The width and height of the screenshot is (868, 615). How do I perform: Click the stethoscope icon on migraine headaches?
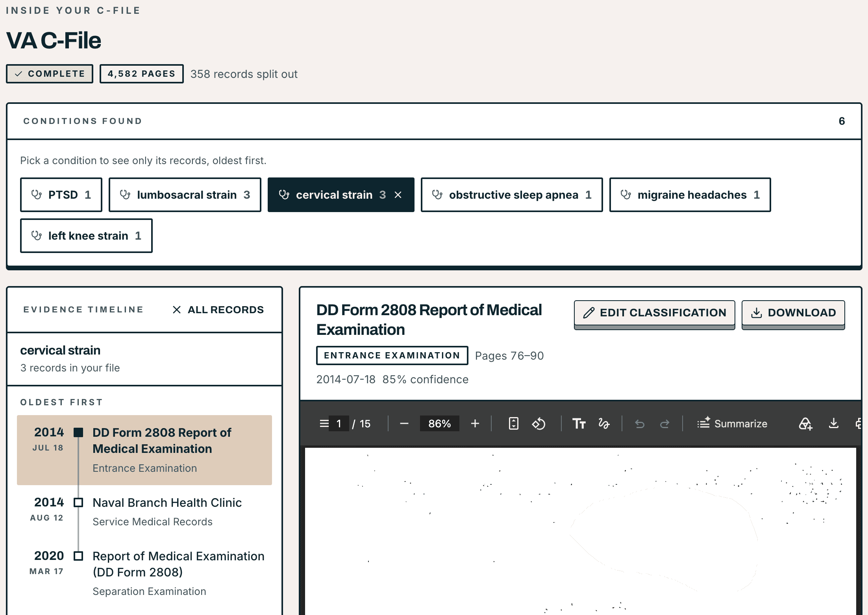pyautogui.click(x=626, y=195)
